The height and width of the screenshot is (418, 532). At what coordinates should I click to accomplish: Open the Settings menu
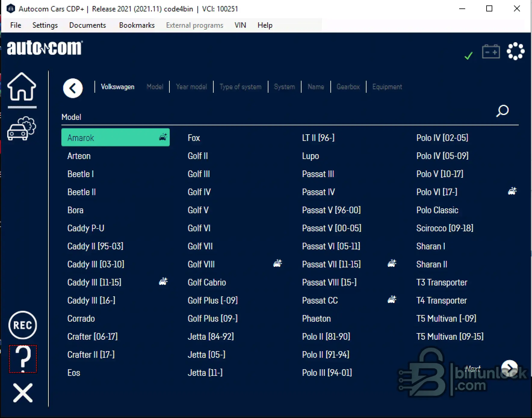tap(45, 25)
